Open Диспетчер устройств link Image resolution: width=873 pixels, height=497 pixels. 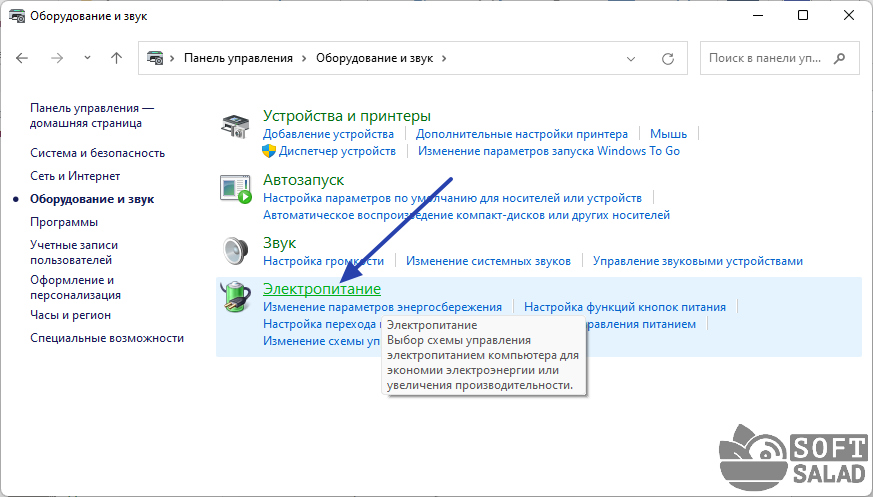coord(337,151)
